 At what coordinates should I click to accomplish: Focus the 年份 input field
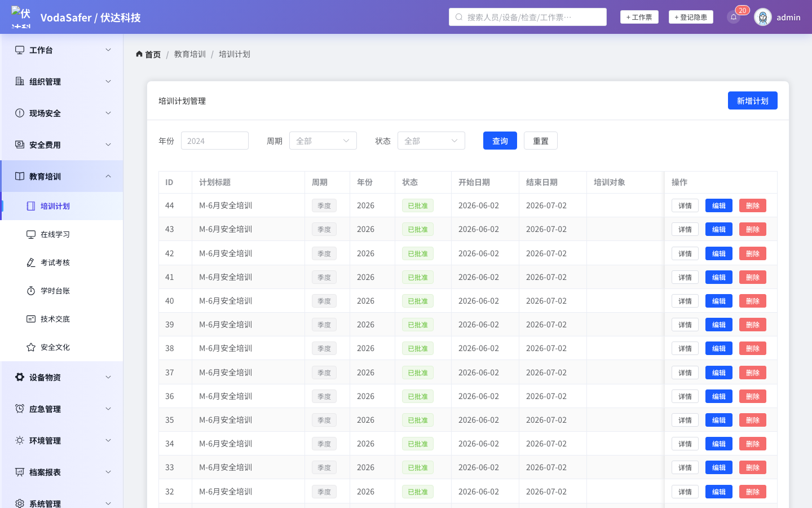(215, 141)
